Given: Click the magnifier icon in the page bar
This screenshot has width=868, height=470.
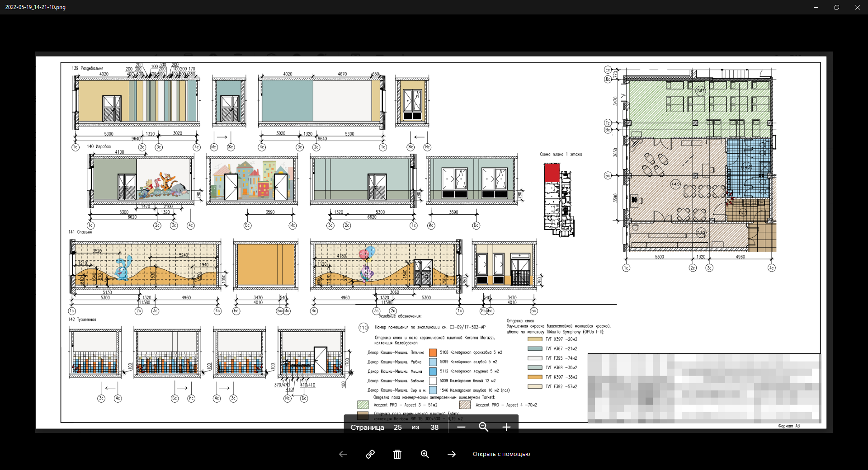Looking at the screenshot, I should pyautogui.click(x=484, y=427).
